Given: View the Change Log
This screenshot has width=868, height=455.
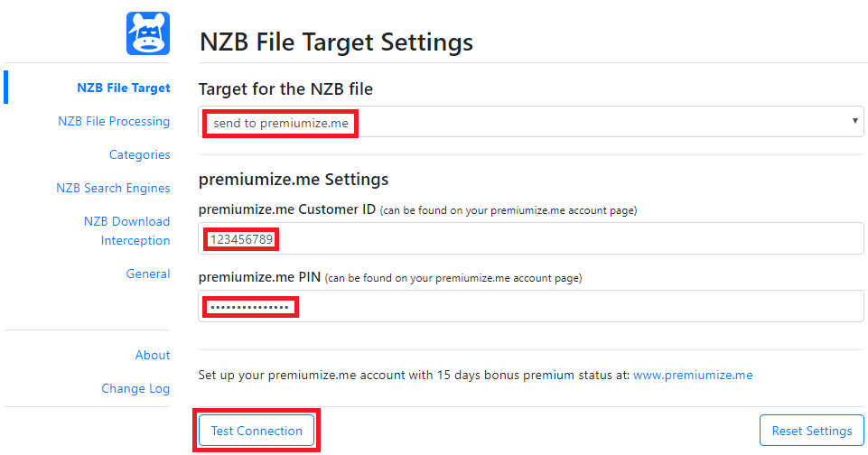Looking at the screenshot, I should tap(135, 388).
